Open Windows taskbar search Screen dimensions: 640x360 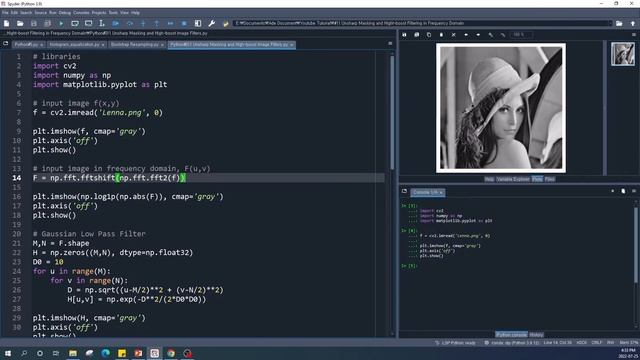pyautogui.click(x=24, y=353)
